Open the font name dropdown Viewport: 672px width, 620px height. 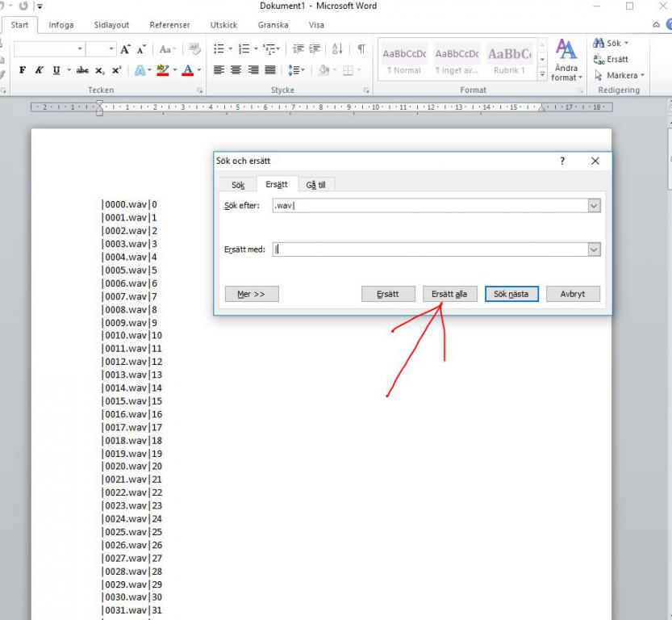pyautogui.click(x=79, y=49)
